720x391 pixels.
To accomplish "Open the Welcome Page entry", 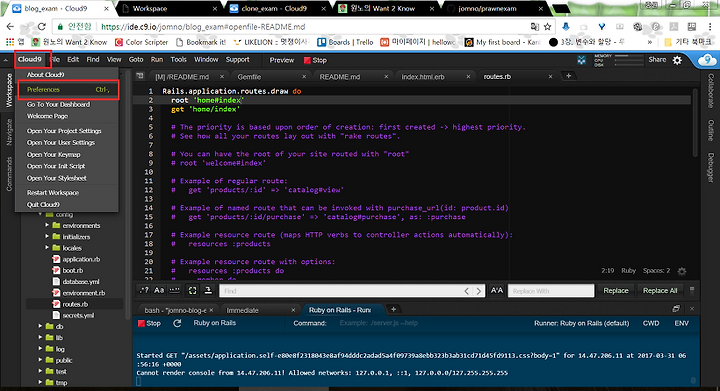I will click(47, 116).
